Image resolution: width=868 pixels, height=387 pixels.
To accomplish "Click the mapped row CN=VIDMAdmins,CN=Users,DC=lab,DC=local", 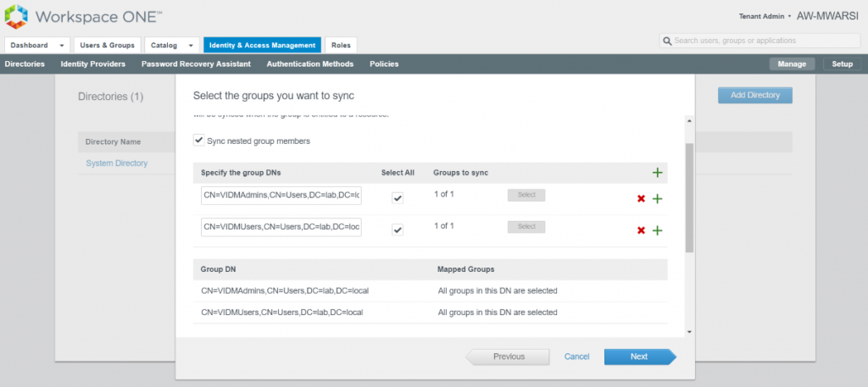I will coord(430,290).
